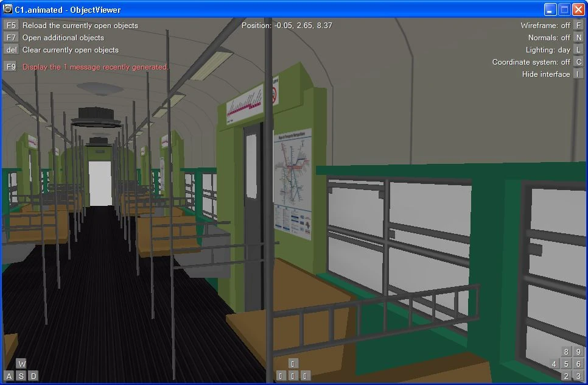Screen dimensions: 588x385
Task: Maximize the ObjectViewer window
Action: pos(564,9)
